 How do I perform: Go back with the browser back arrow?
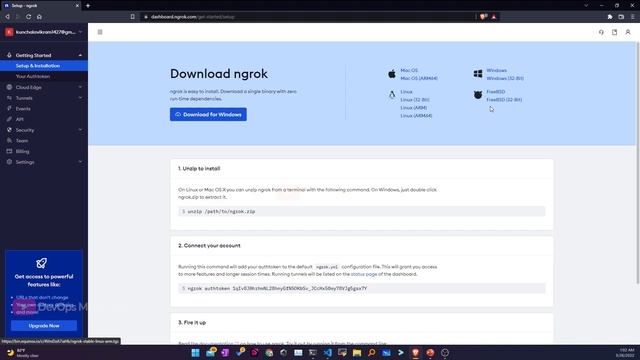(7, 17)
